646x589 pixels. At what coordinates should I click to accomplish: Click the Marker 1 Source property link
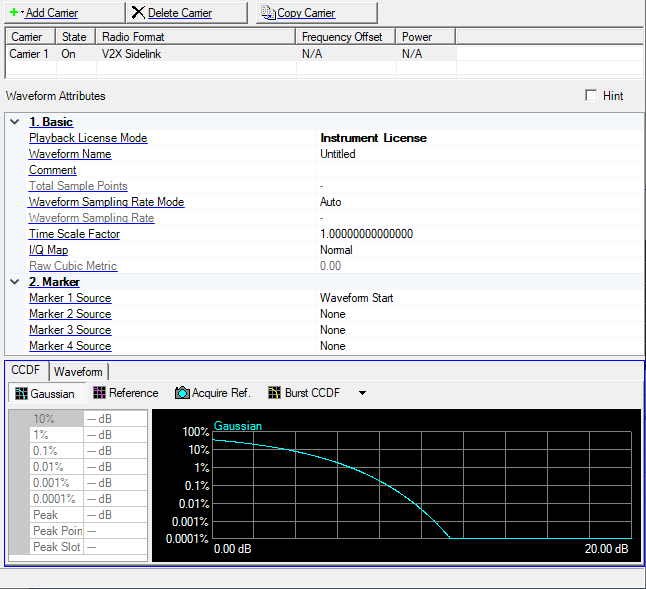pos(70,298)
